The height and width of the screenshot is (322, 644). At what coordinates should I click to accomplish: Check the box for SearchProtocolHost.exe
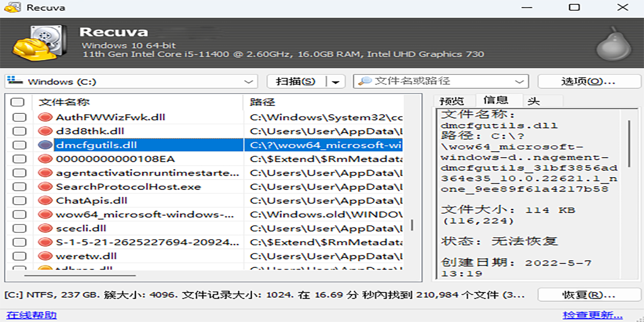[x=19, y=187]
